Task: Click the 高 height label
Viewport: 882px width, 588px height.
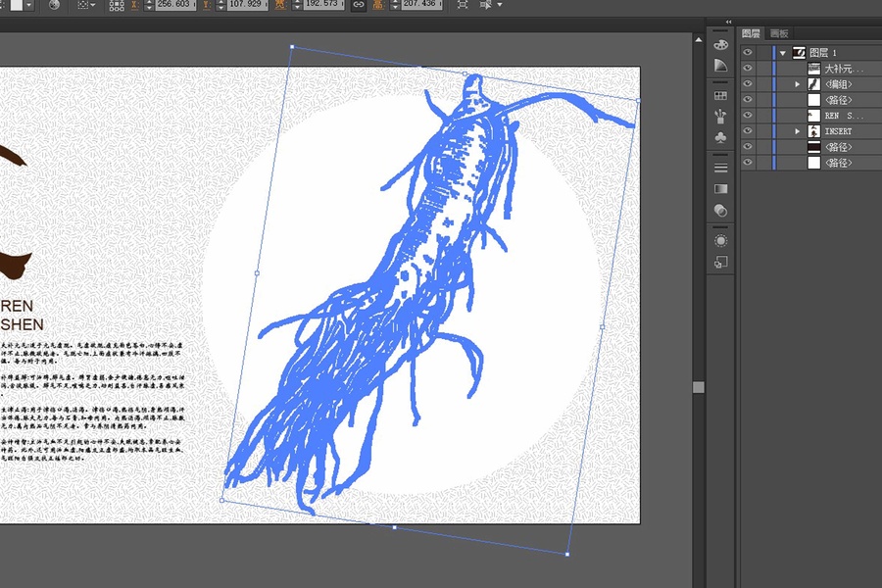Action: point(378,5)
